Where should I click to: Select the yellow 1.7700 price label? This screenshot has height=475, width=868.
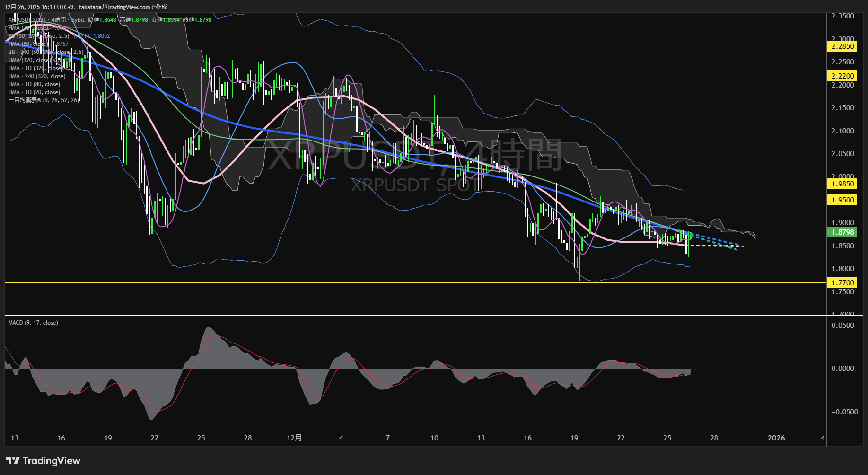[x=843, y=283]
